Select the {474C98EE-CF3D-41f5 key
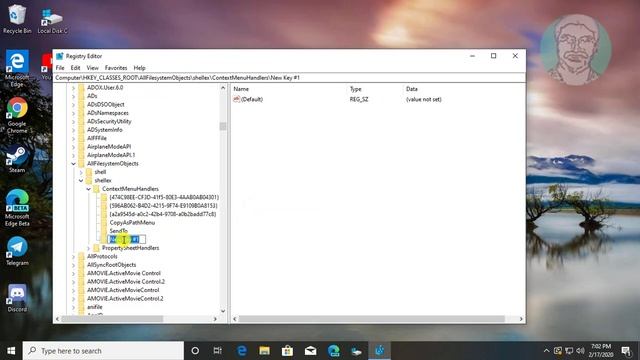 (164, 197)
